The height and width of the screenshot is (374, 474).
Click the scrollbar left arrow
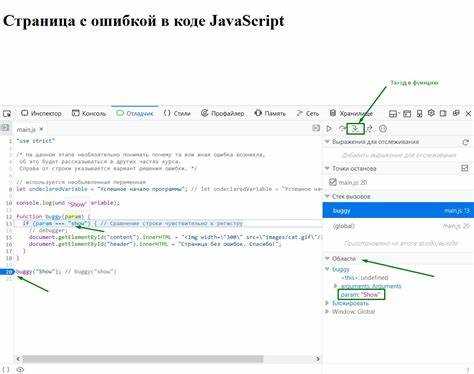pyautogui.click(x=18, y=359)
